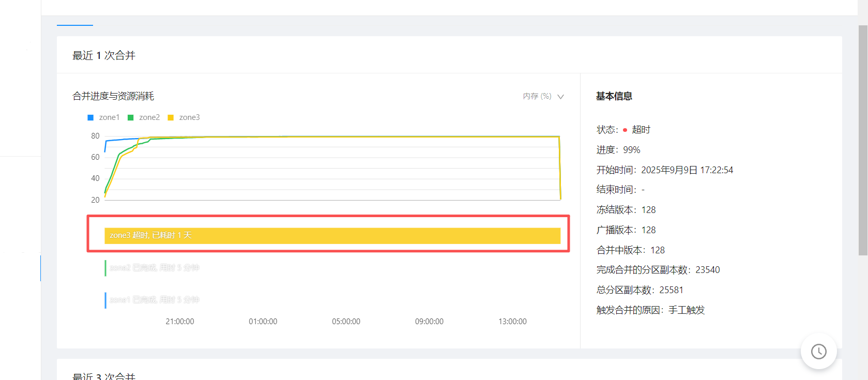Click the 合并中版本: 128 line
Image resolution: width=868 pixels, height=380 pixels.
point(631,250)
